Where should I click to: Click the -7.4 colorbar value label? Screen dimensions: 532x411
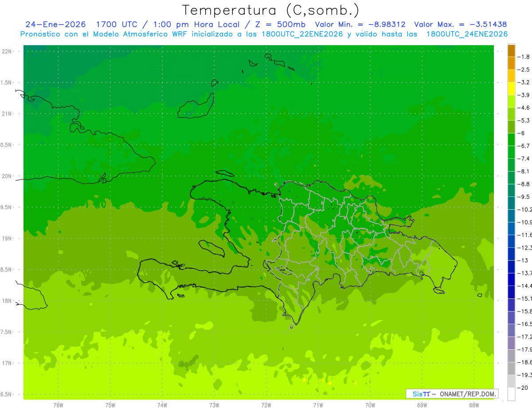pyautogui.click(x=524, y=159)
